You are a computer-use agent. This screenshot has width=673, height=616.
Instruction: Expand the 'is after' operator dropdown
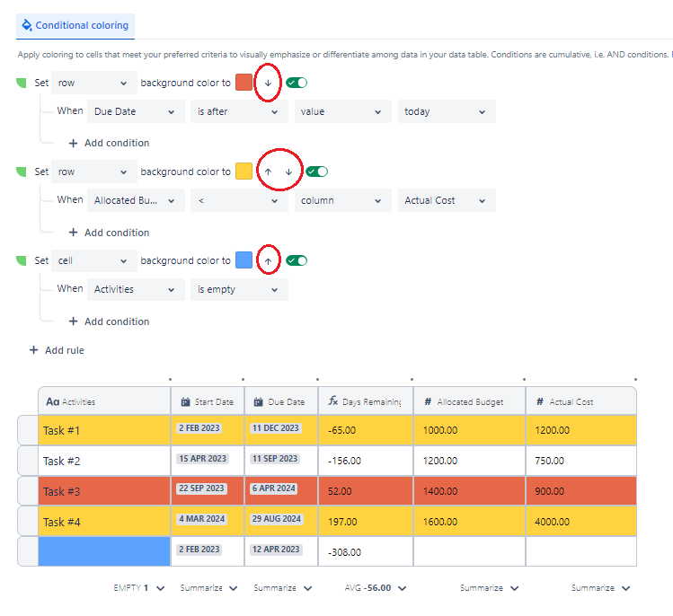coord(237,111)
